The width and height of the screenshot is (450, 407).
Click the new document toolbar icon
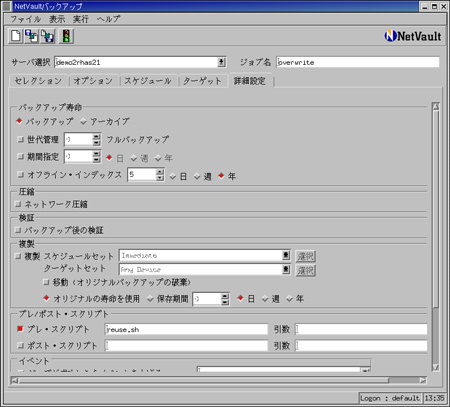pos(15,36)
